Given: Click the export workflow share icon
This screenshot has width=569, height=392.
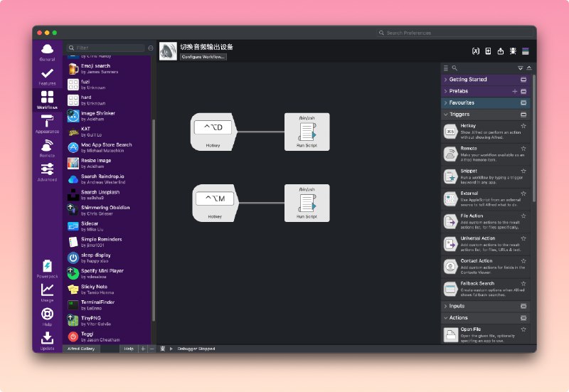Looking at the screenshot, I should pos(500,51).
